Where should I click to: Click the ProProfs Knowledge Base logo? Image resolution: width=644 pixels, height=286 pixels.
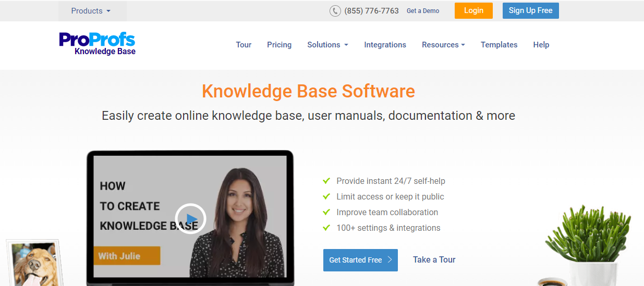[x=97, y=44]
